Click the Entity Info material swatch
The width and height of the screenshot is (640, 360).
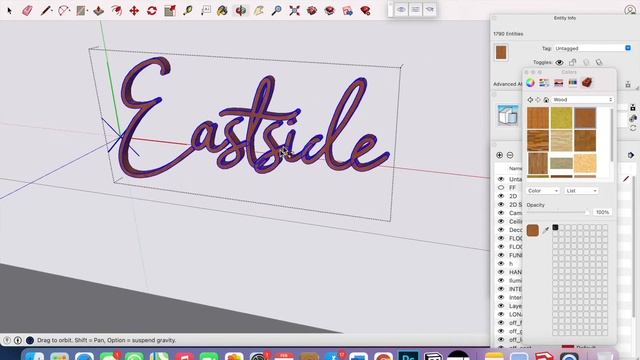(501, 53)
